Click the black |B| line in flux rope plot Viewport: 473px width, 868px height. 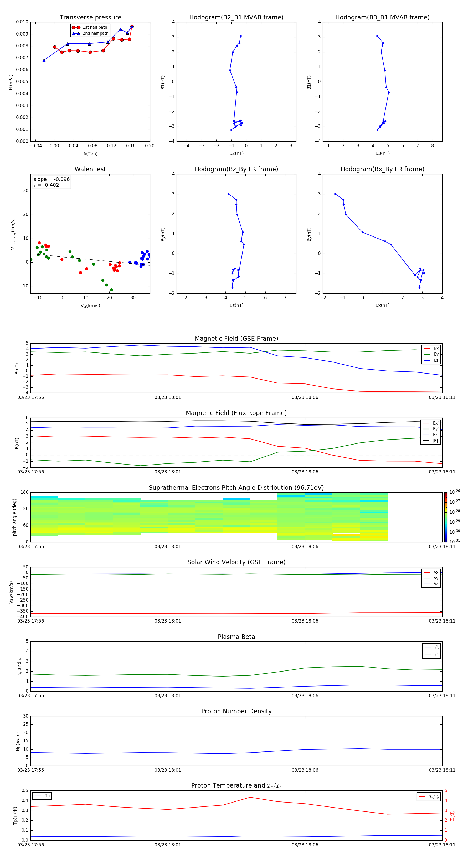pyautogui.click(x=236, y=421)
